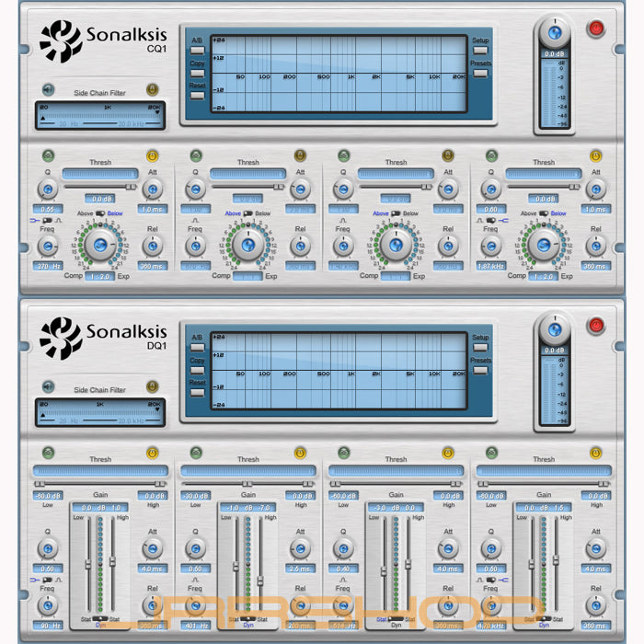Click power icon of CQ1 second band
The width and height of the screenshot is (644, 644).
click(300, 155)
